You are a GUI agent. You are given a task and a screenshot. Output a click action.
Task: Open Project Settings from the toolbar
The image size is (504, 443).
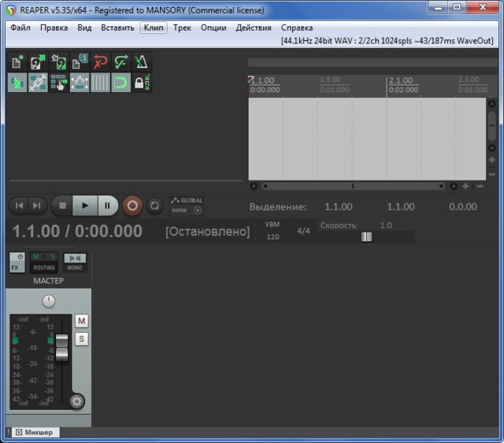click(79, 62)
